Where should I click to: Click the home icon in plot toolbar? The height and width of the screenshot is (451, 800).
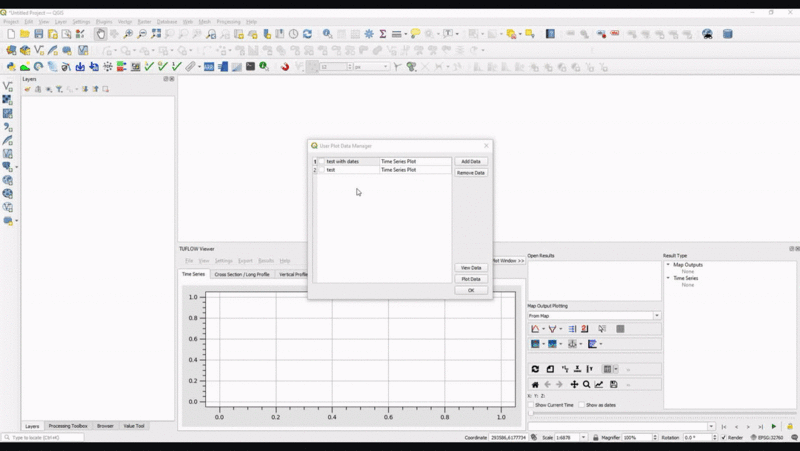click(x=535, y=384)
